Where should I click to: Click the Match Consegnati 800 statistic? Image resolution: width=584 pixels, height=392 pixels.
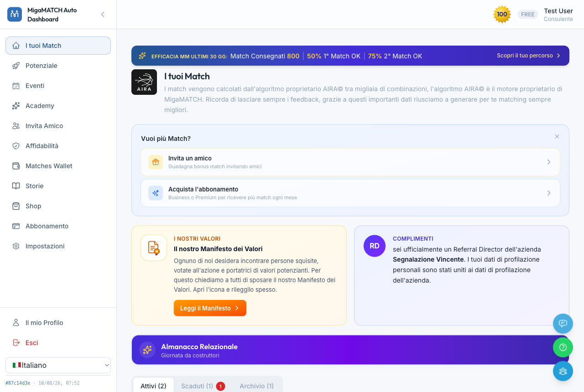tap(265, 56)
